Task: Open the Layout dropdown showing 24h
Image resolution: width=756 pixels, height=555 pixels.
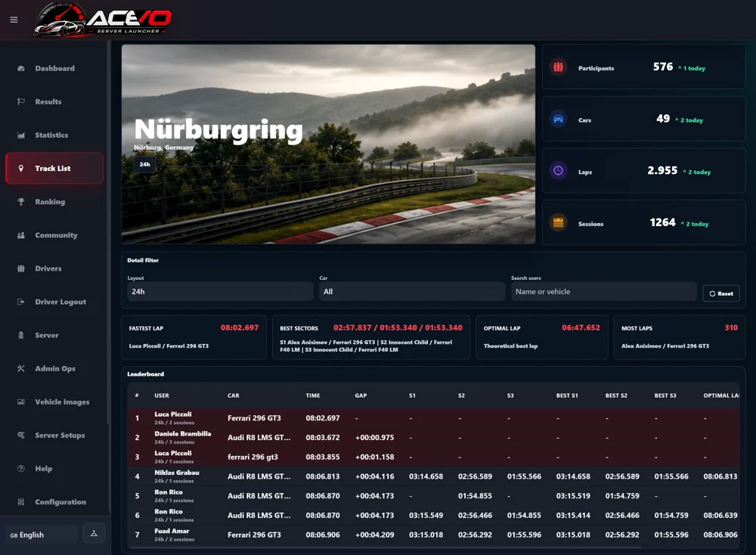Action: click(x=220, y=292)
